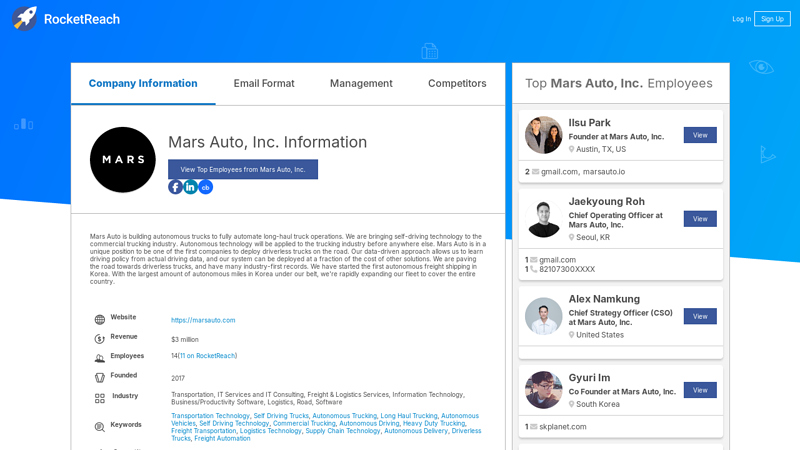Click the people icon beside Employees
This screenshot has height=450, width=800.
click(x=99, y=358)
